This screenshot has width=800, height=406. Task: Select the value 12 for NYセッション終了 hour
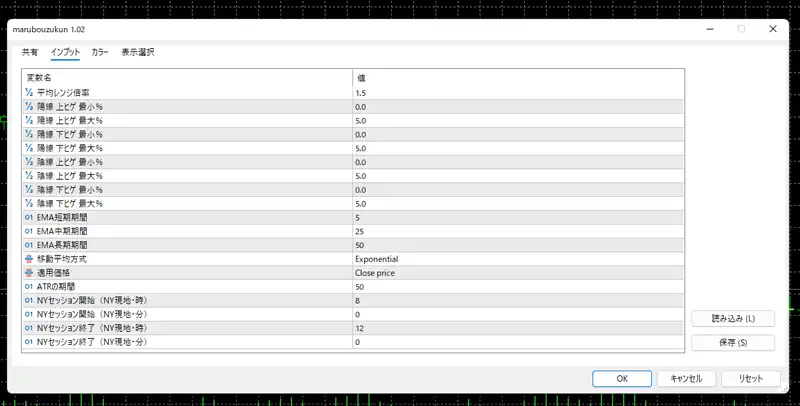(x=517, y=328)
